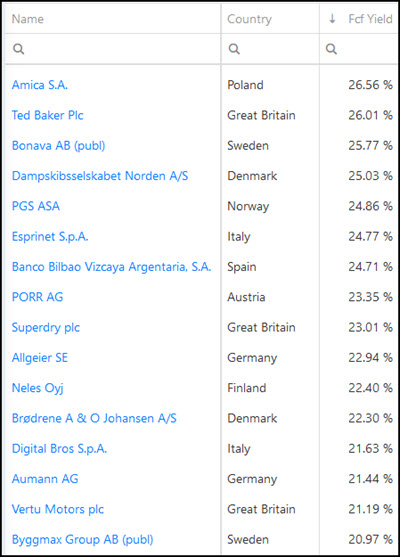Open Bonava AB (publ) company page

59,146
